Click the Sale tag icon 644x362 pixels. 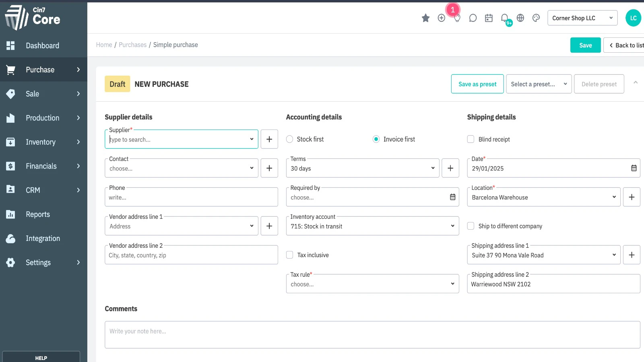tap(11, 94)
